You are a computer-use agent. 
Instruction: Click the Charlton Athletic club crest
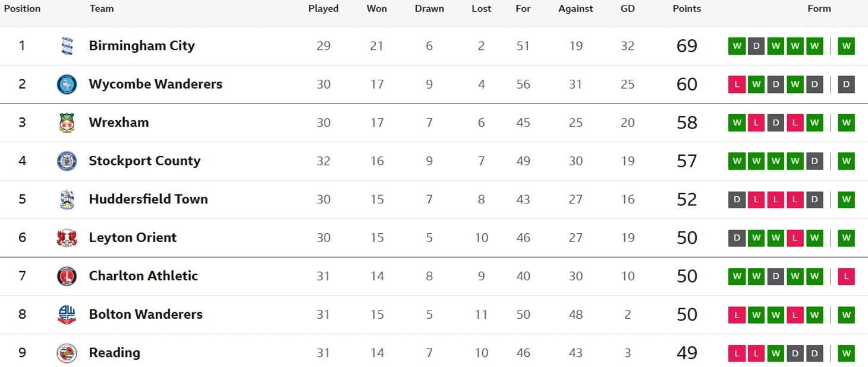tap(67, 276)
